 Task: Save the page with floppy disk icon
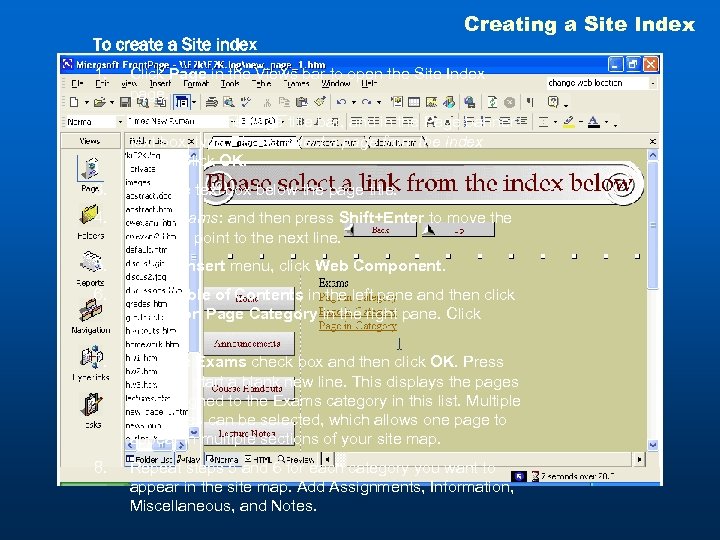coord(125,102)
